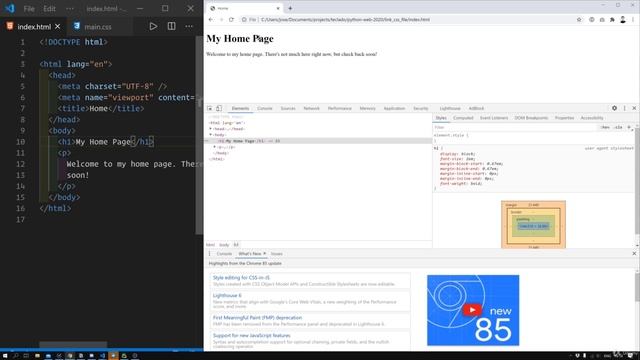Image resolution: width=640 pixels, height=360 pixels.
Task: Open drawer Issues tab
Action: (276, 254)
